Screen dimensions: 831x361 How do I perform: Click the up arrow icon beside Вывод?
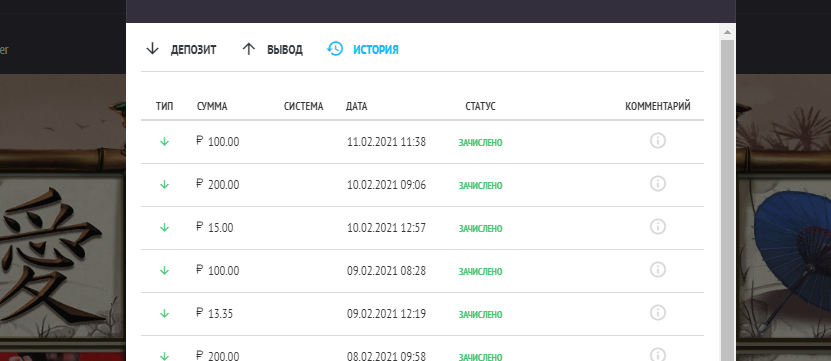point(249,49)
